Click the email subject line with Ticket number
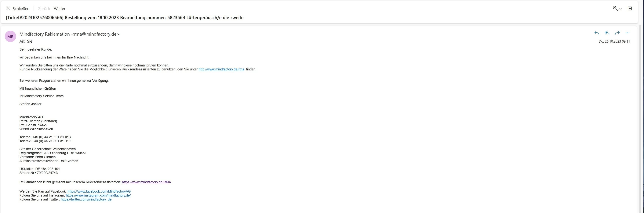This screenshot has height=213, width=644. pyautogui.click(x=125, y=17)
